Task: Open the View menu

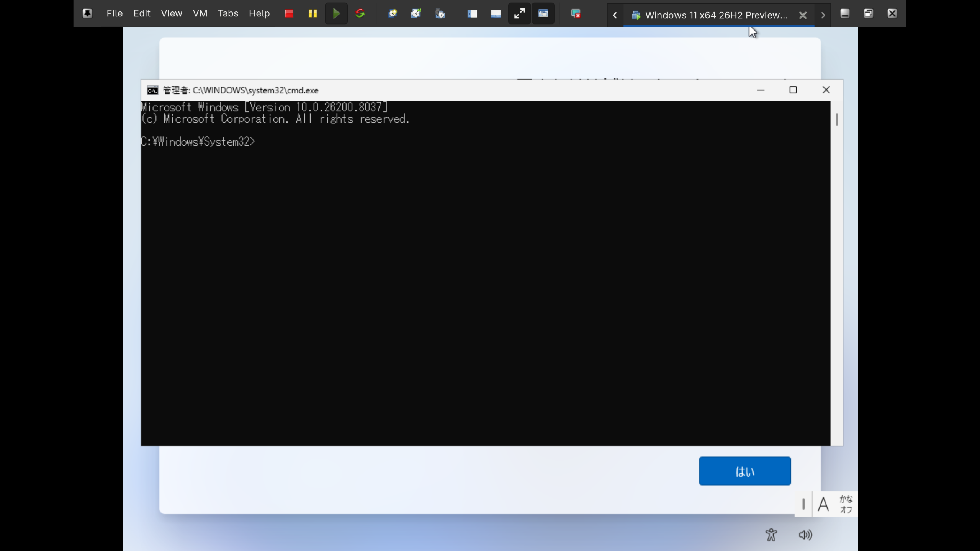Action: [x=171, y=13]
